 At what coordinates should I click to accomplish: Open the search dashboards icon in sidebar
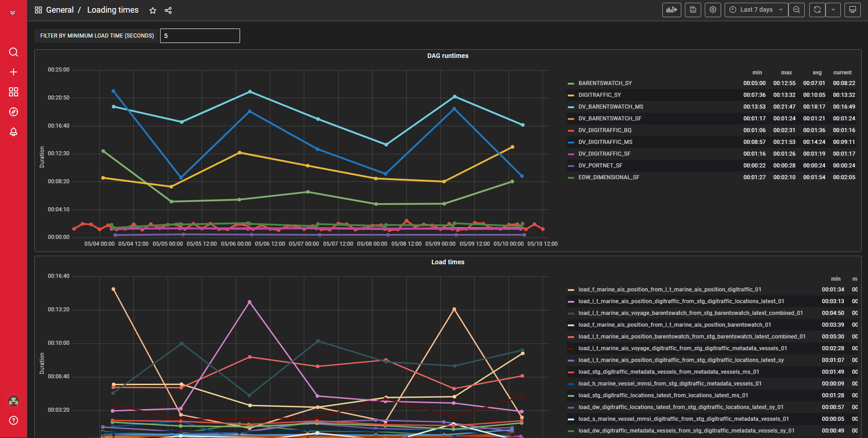click(14, 52)
